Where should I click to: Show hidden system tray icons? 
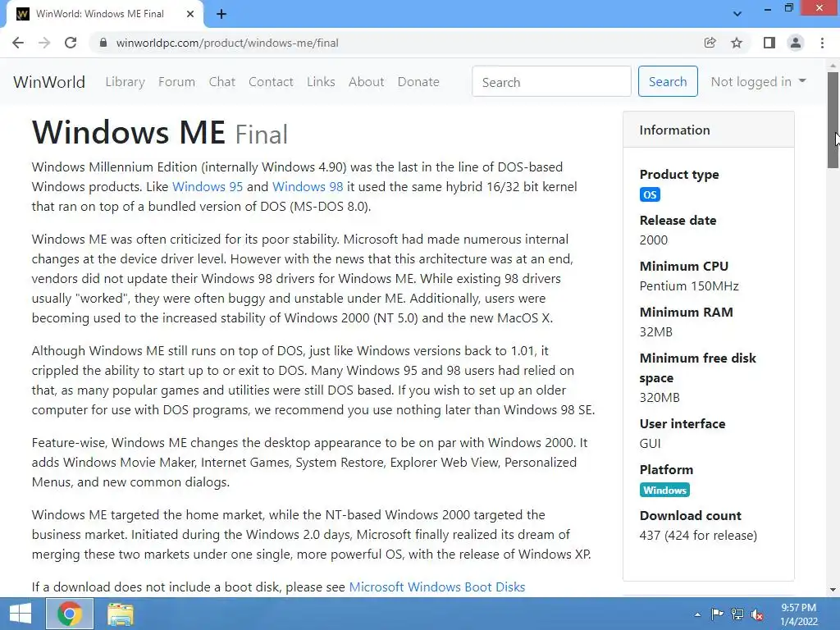point(697,614)
